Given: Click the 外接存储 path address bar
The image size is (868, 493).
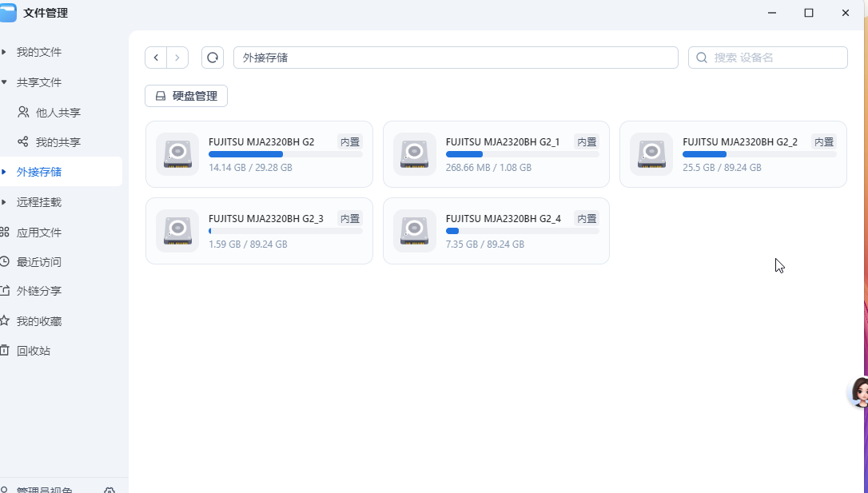Looking at the screenshot, I should (456, 58).
